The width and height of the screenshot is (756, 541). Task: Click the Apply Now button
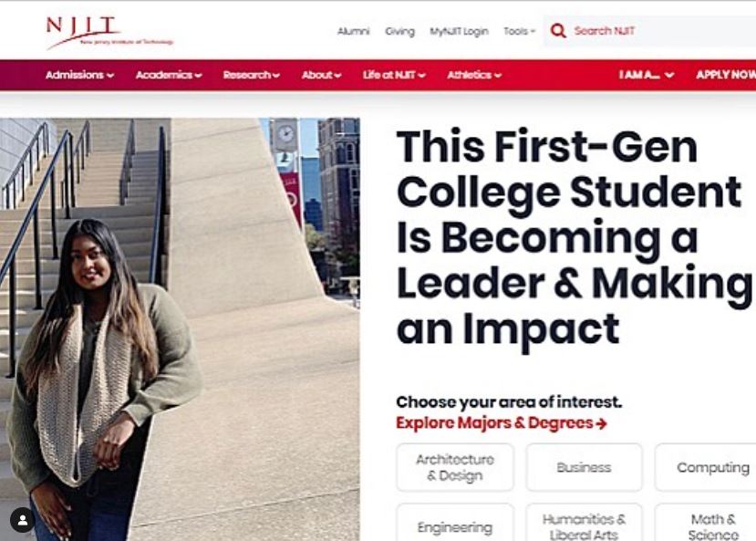tap(726, 75)
